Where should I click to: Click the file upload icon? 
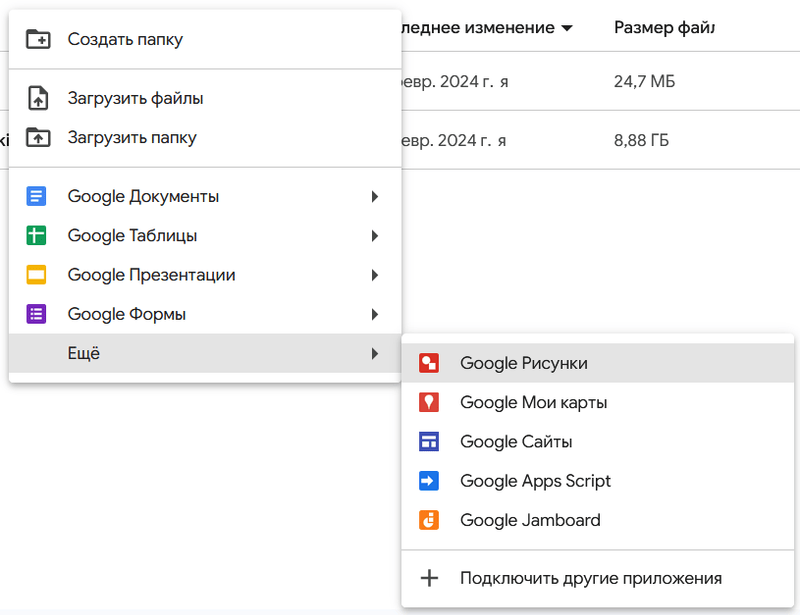[37, 98]
